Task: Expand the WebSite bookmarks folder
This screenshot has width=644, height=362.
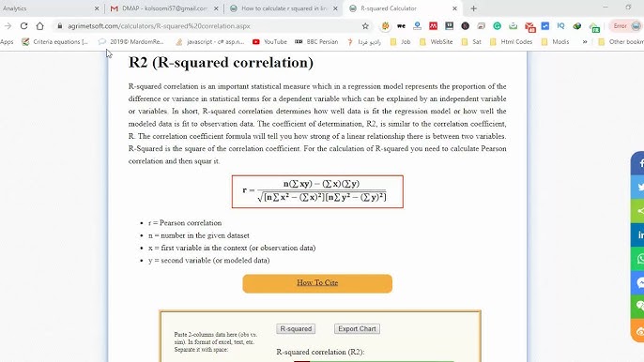Action: pyautogui.click(x=436, y=42)
